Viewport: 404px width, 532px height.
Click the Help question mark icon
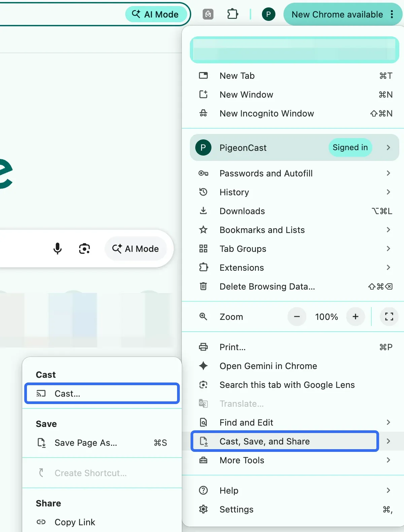tap(203, 490)
